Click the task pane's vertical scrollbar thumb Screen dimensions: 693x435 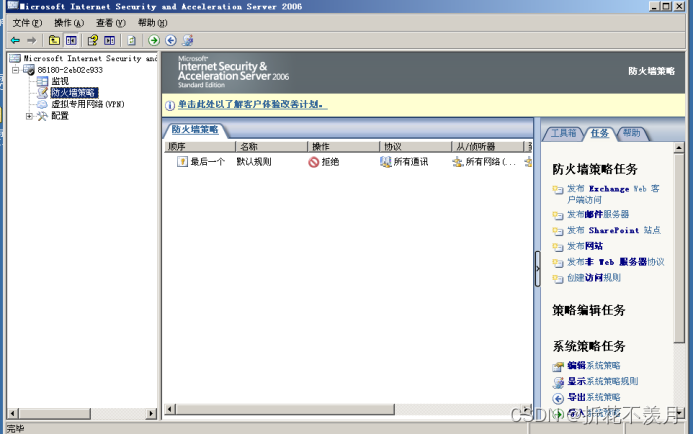[679, 248]
